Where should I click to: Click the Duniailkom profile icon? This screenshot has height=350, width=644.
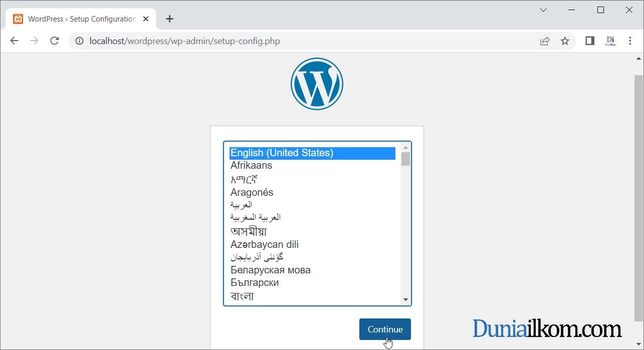tap(610, 41)
